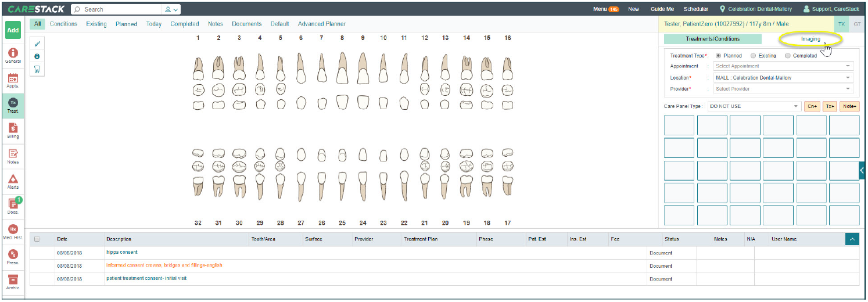Open the Billing sidebar icon
868x302 pixels.
click(x=13, y=131)
